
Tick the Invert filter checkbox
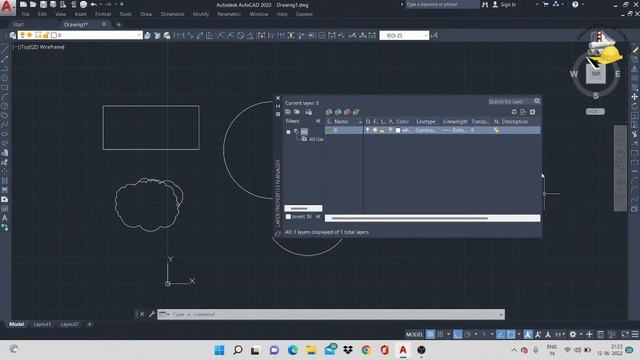coord(288,217)
